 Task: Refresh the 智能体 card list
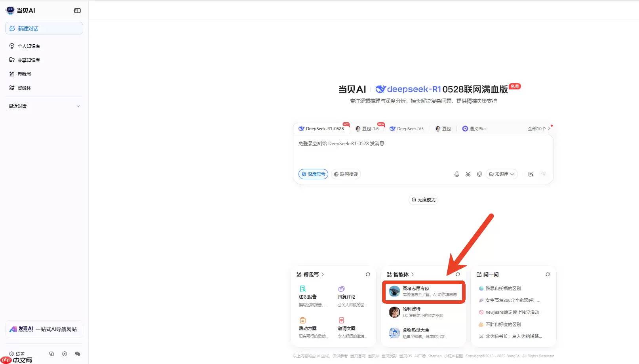pos(458,274)
